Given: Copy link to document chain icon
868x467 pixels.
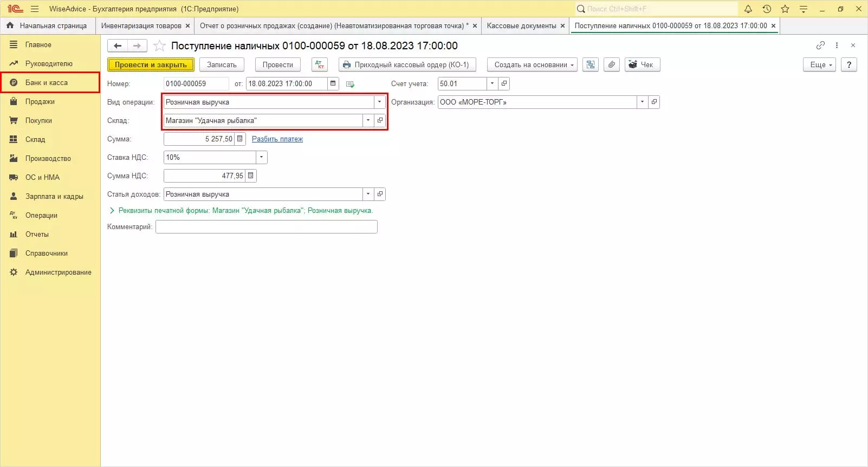Looking at the screenshot, I should pos(820,46).
